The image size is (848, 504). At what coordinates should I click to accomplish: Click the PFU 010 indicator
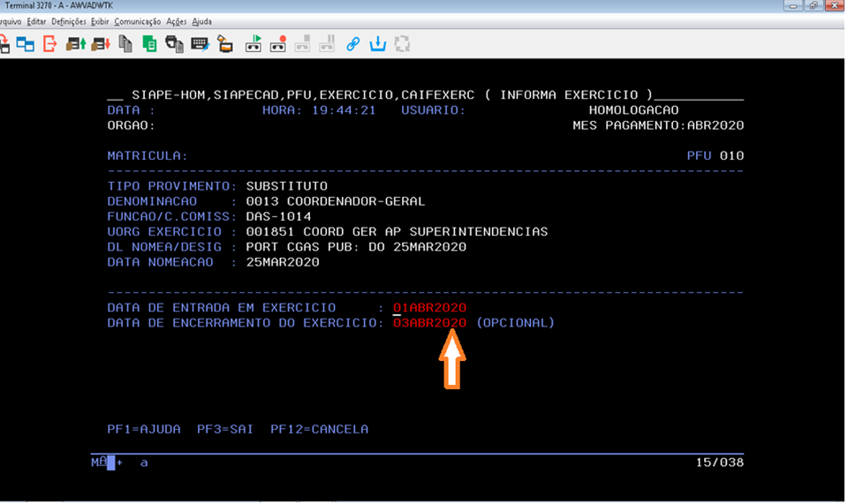715,155
